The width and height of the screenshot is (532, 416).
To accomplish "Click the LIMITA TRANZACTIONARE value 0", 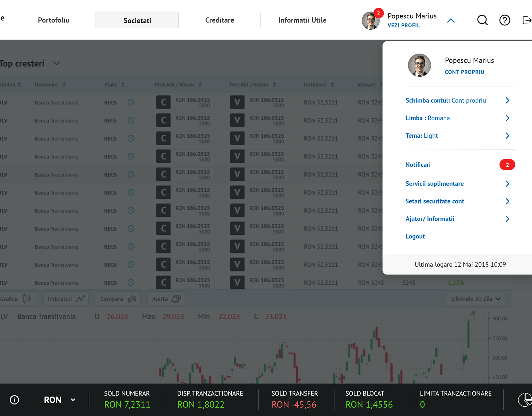I will [x=422, y=405].
